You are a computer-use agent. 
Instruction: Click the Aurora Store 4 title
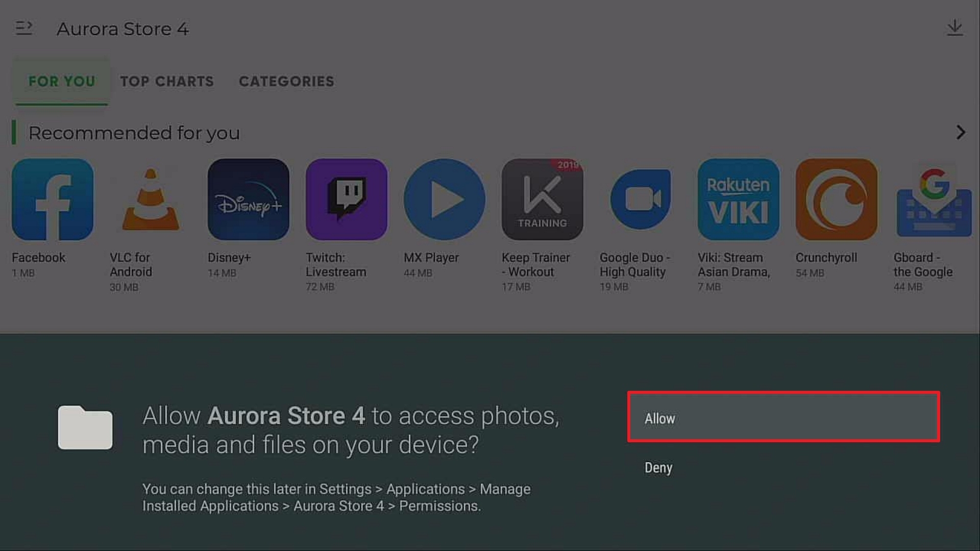click(x=122, y=29)
